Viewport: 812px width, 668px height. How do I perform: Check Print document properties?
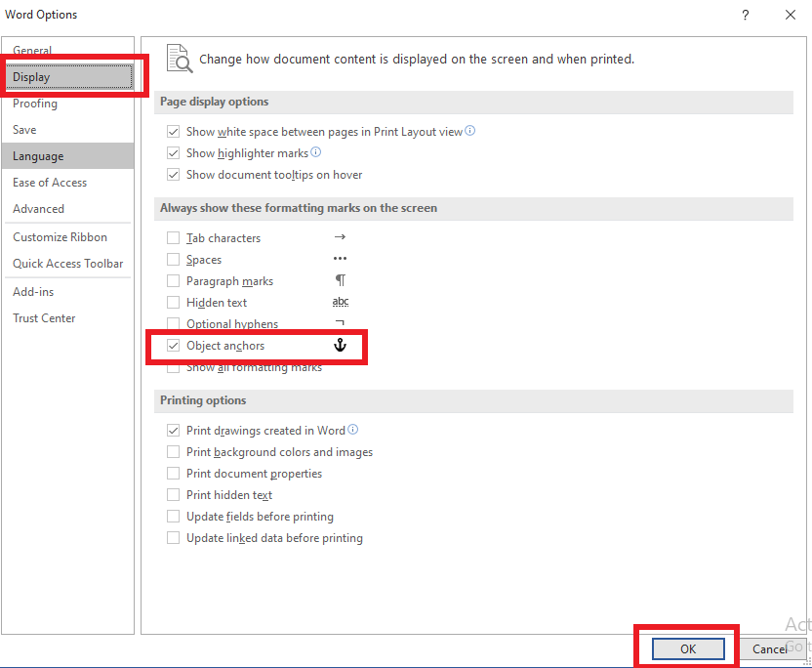(173, 474)
